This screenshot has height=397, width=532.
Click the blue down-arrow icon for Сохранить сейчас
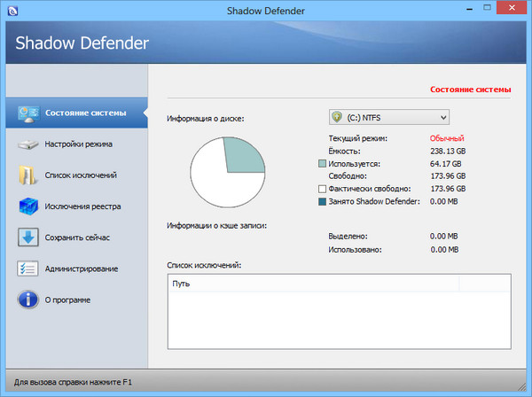point(27,237)
